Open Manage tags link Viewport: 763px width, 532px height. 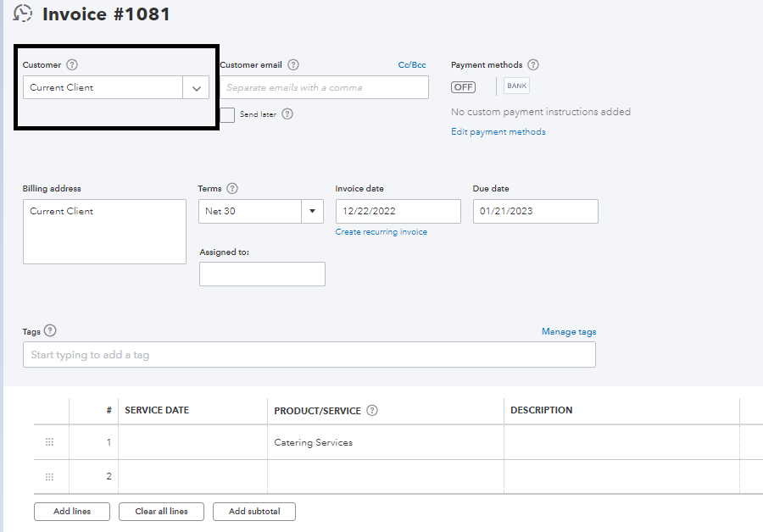coord(569,331)
